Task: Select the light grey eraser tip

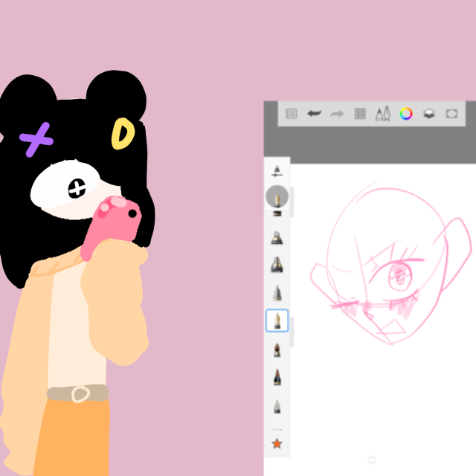Action: [x=277, y=405]
